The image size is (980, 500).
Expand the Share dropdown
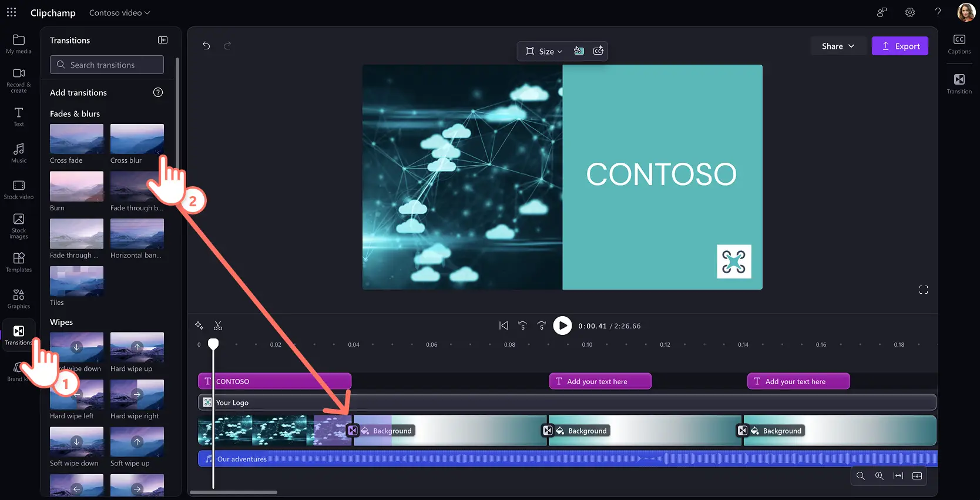click(x=838, y=46)
